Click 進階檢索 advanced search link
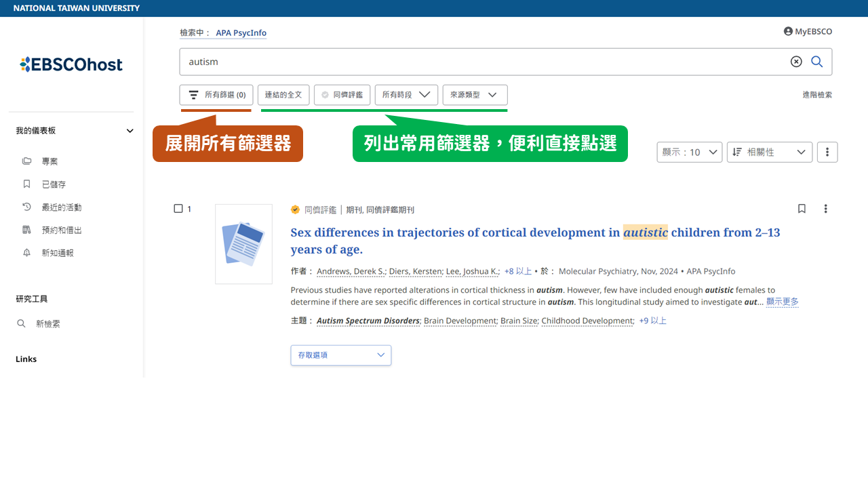The height and width of the screenshot is (488, 868). [x=817, y=95]
